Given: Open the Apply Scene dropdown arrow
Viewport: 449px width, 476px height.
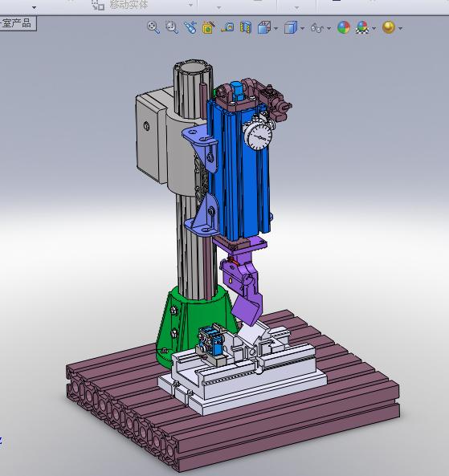Looking at the screenshot, I should pyautogui.click(x=374, y=29).
